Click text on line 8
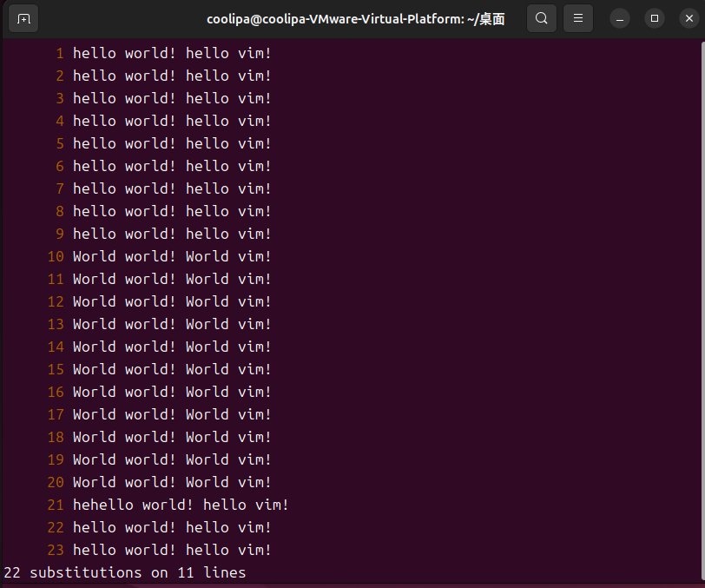 click(x=172, y=211)
